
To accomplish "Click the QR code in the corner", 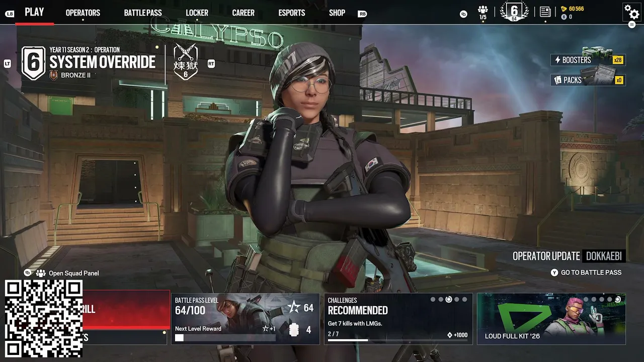I will point(44,319).
